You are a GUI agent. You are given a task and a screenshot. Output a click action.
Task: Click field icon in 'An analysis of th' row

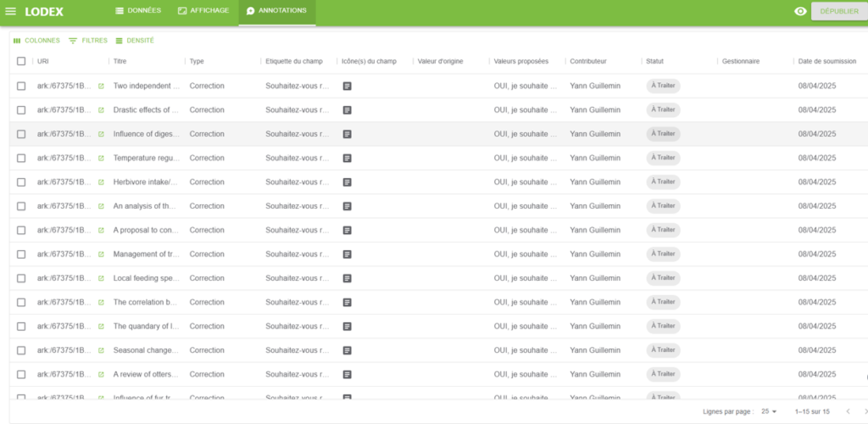pos(347,206)
